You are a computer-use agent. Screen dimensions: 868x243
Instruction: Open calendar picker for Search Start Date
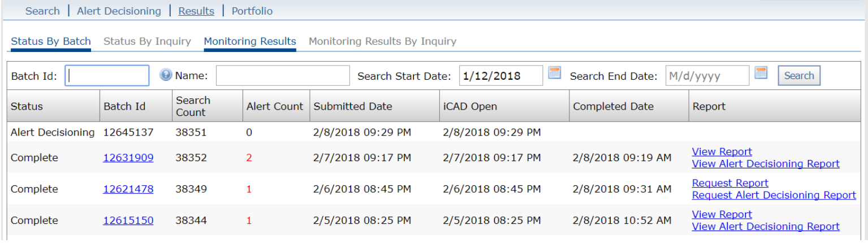[x=555, y=73]
